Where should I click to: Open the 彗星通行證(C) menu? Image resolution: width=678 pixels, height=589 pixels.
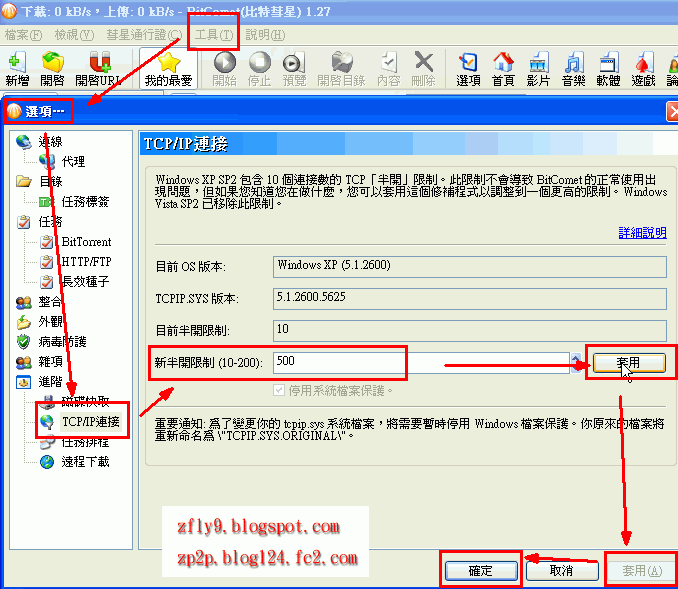click(x=144, y=35)
